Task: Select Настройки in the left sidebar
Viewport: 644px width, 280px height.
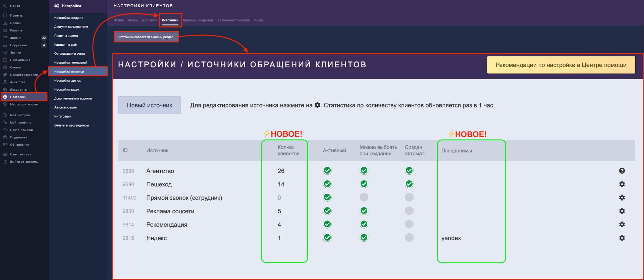Action: pos(24,97)
